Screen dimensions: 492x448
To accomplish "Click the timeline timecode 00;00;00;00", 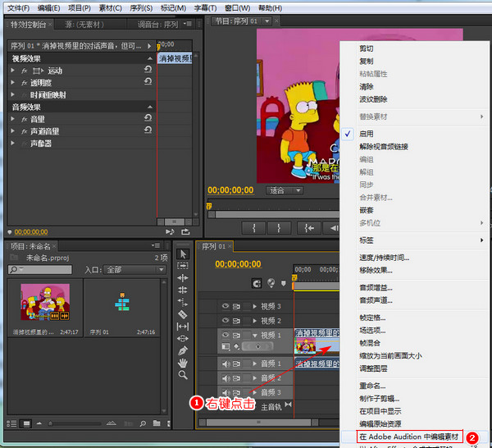I will coord(238,264).
